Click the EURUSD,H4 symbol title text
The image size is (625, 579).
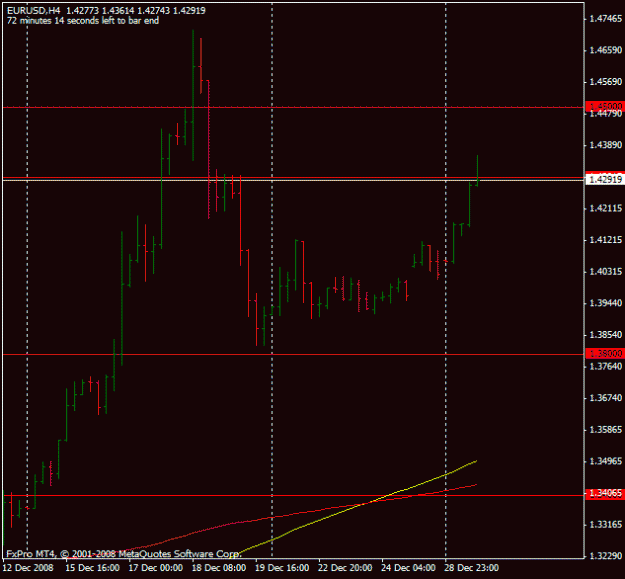tap(34, 11)
